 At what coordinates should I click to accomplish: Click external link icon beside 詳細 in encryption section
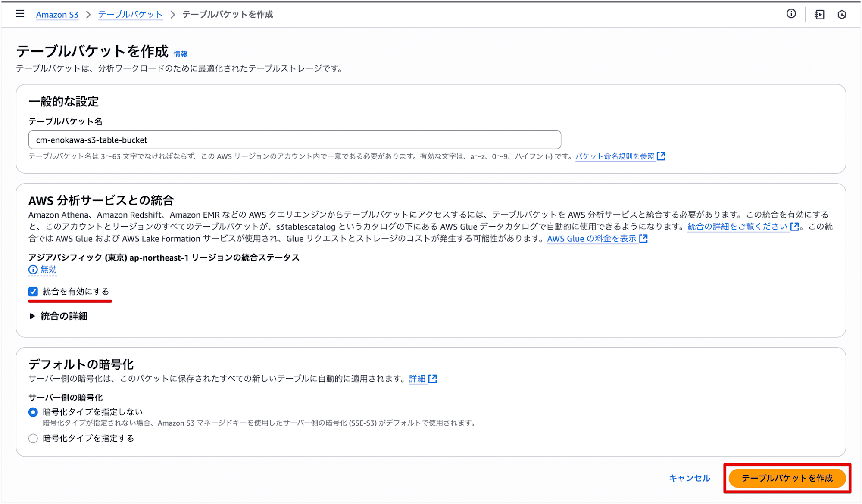pos(433,379)
